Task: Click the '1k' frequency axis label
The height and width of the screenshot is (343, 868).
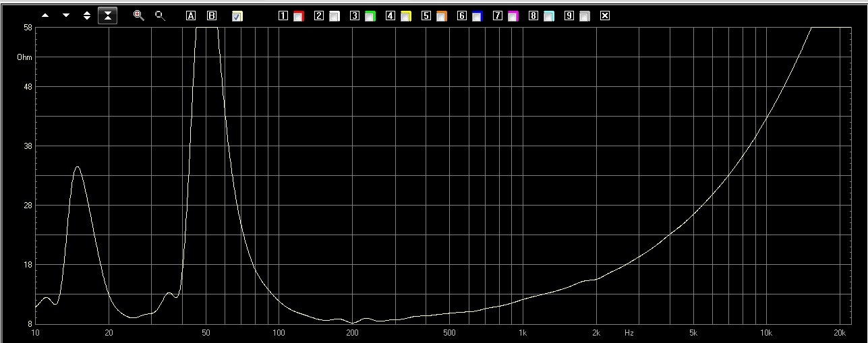Action: 522,333
